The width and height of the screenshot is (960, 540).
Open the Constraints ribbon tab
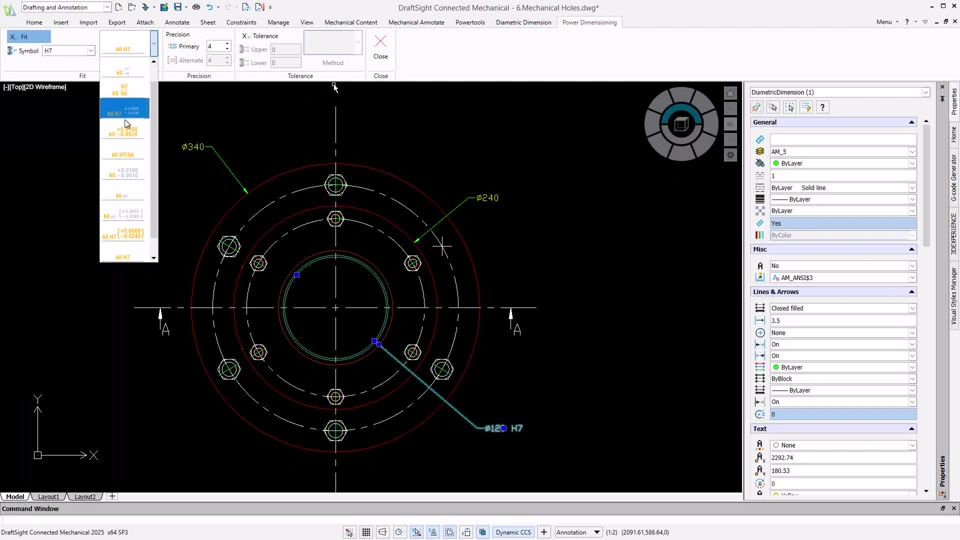pos(241,22)
